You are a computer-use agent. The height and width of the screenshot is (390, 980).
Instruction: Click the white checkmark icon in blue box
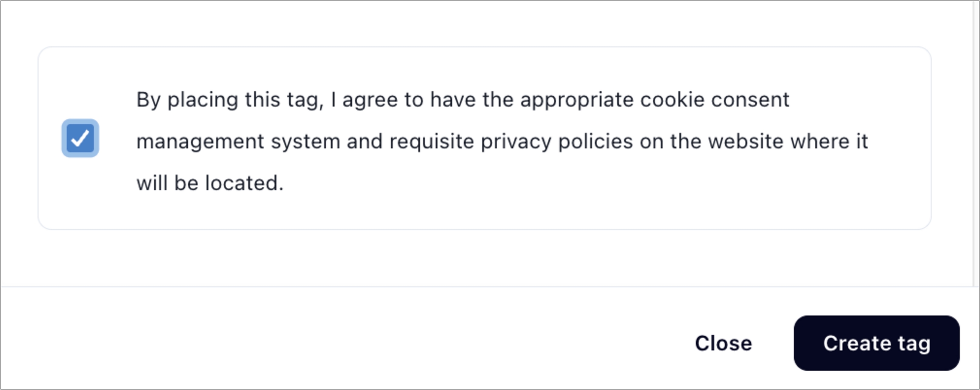point(80,138)
